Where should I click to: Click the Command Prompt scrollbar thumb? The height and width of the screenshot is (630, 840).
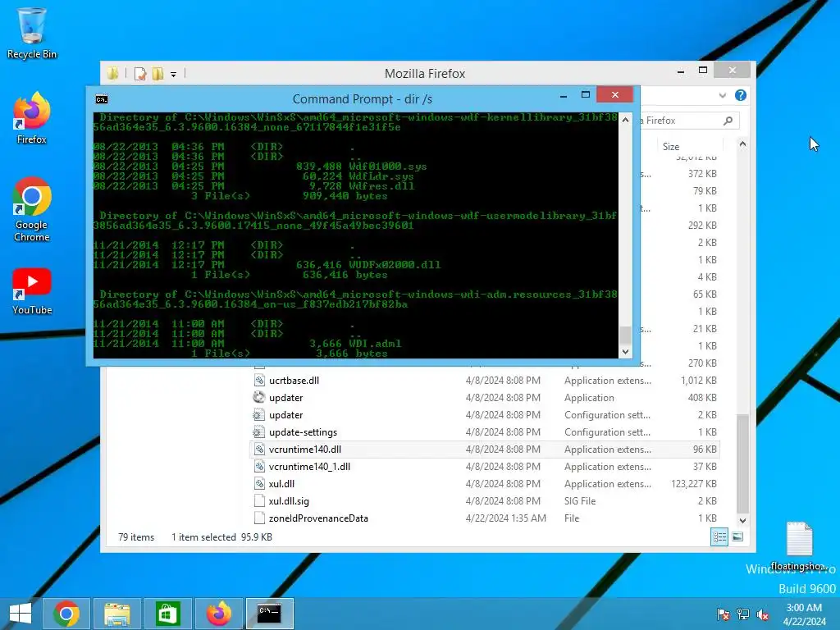(x=624, y=335)
